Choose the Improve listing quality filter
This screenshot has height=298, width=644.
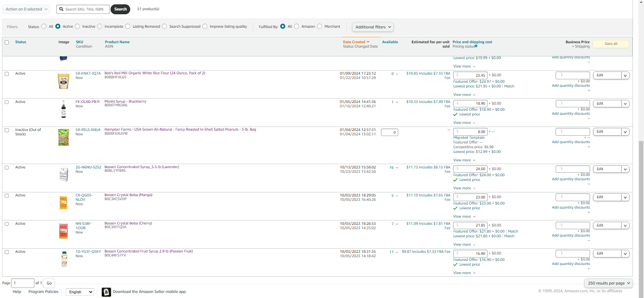205,26
